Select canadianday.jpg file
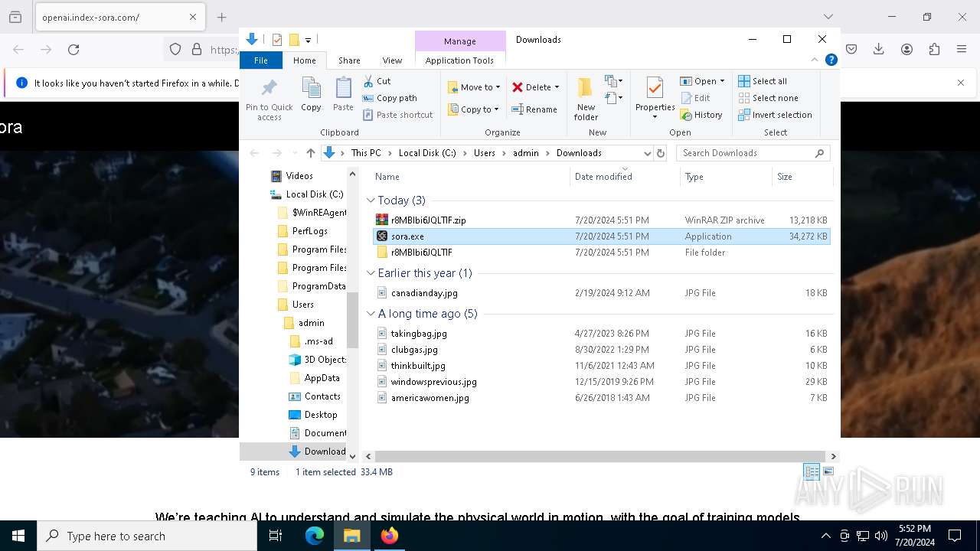The height and width of the screenshot is (551, 980). [601, 293]
